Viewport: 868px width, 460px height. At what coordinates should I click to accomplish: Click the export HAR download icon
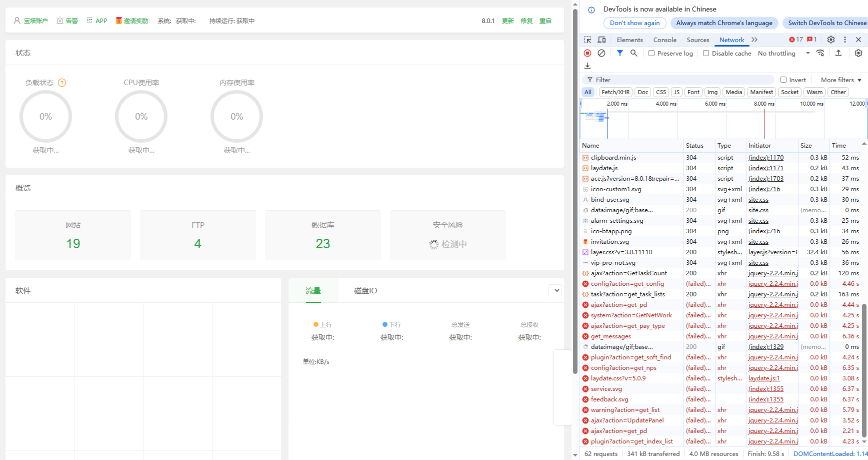587,66
